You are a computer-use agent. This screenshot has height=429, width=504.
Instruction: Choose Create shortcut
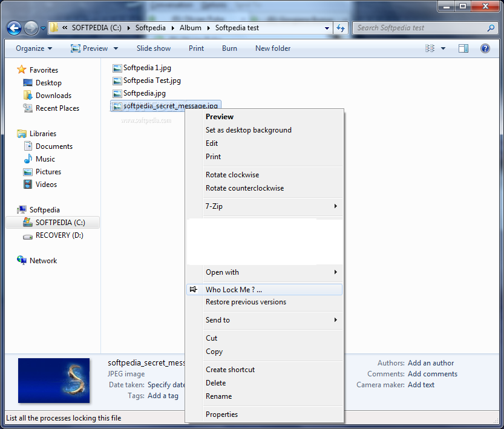pos(230,370)
